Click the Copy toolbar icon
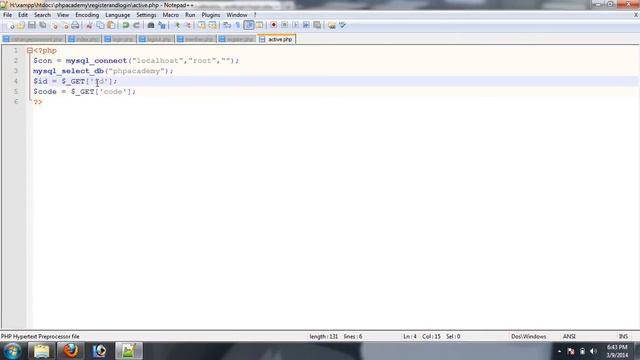Screen dimensions: 640x360 coord(100,25)
